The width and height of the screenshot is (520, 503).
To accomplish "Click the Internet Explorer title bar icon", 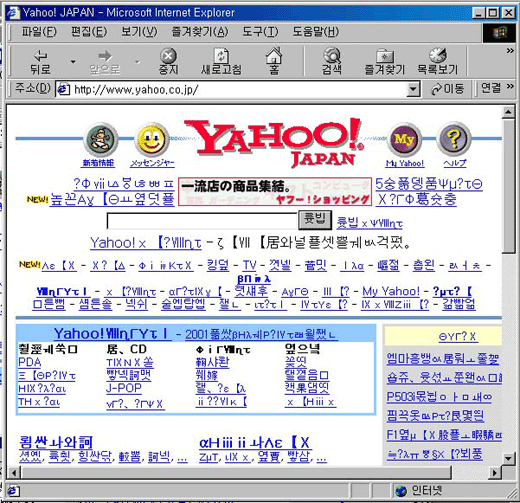I will pyautogui.click(x=13, y=13).
